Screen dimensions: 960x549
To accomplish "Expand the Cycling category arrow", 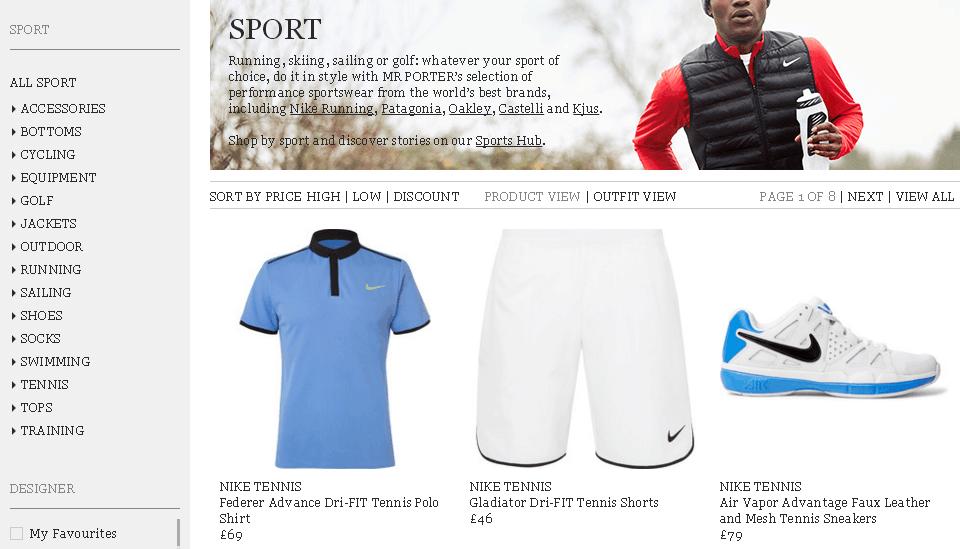I will point(13,155).
